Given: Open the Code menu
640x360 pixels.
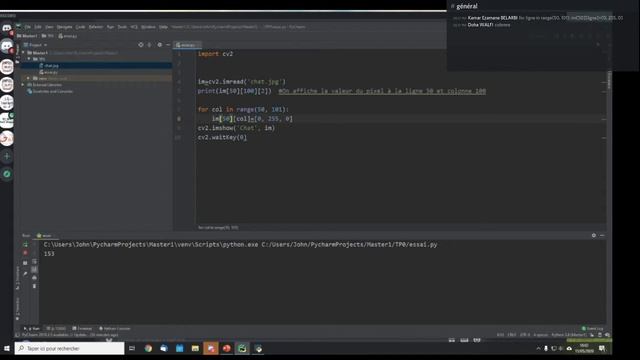Looking at the screenshot, I should pos(80,27).
